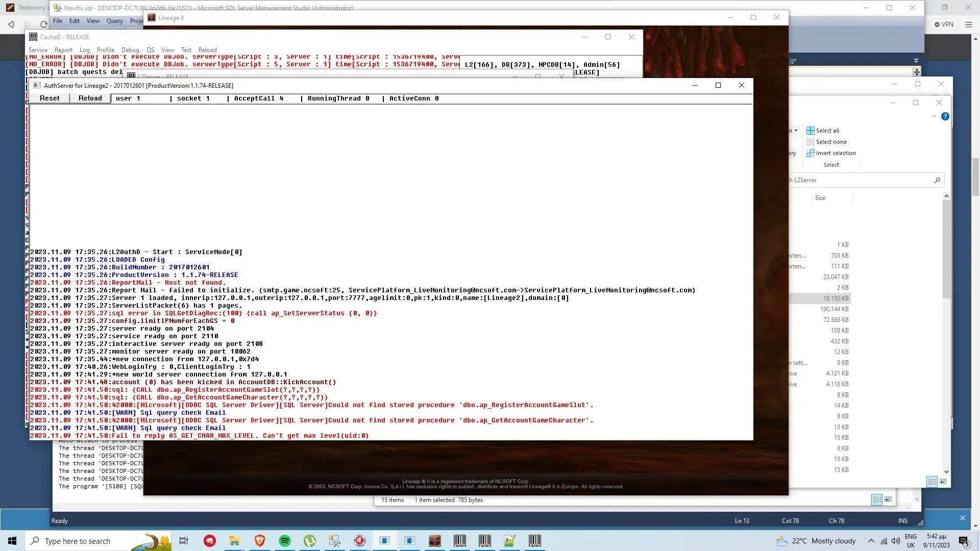Open the Brave VPN button
980x551 pixels.
pyautogui.click(x=944, y=24)
